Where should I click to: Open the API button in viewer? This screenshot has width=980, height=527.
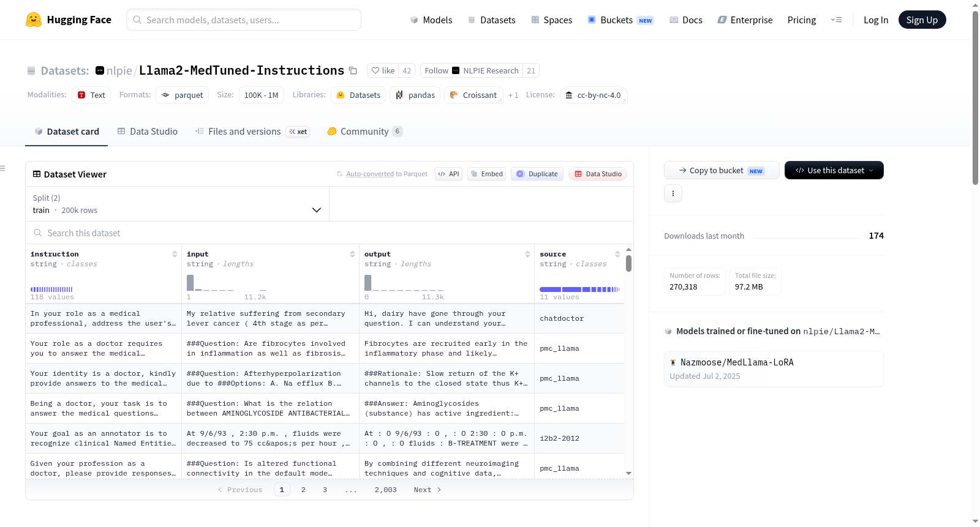[448, 174]
